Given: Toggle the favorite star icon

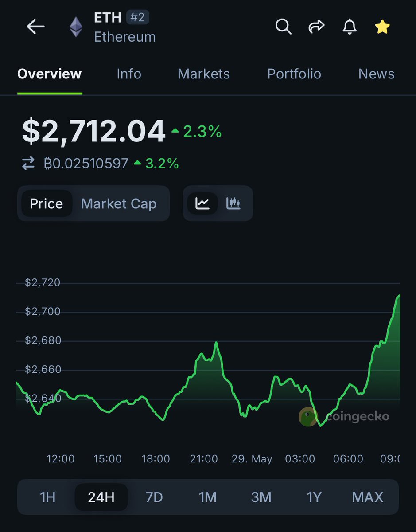Looking at the screenshot, I should (x=382, y=27).
